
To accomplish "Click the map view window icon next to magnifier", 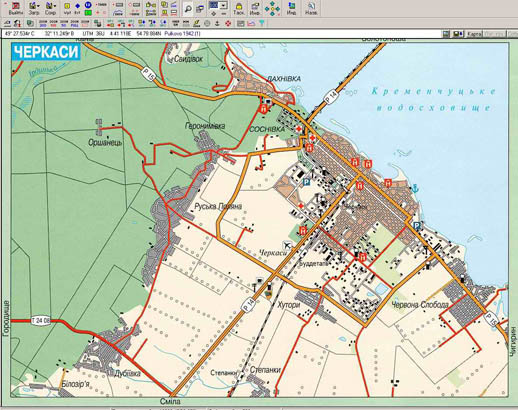I will pos(200,9).
